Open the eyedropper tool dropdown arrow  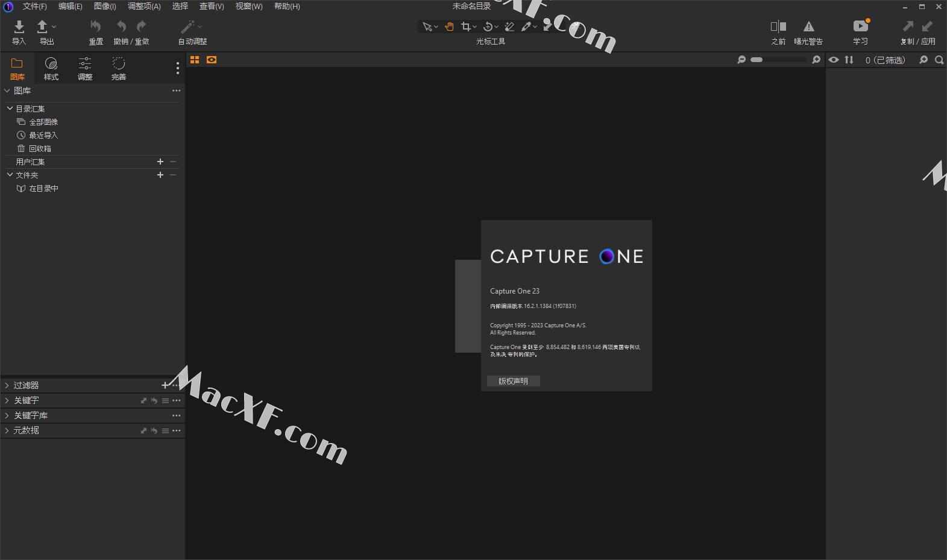tap(535, 27)
